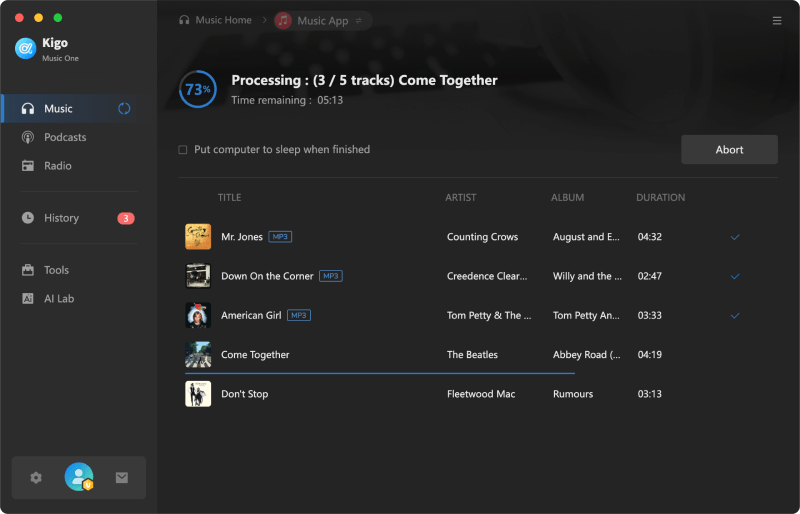The height and width of the screenshot is (514, 800).
Task: Click the spinning sync icon next to Music
Action: 124,109
